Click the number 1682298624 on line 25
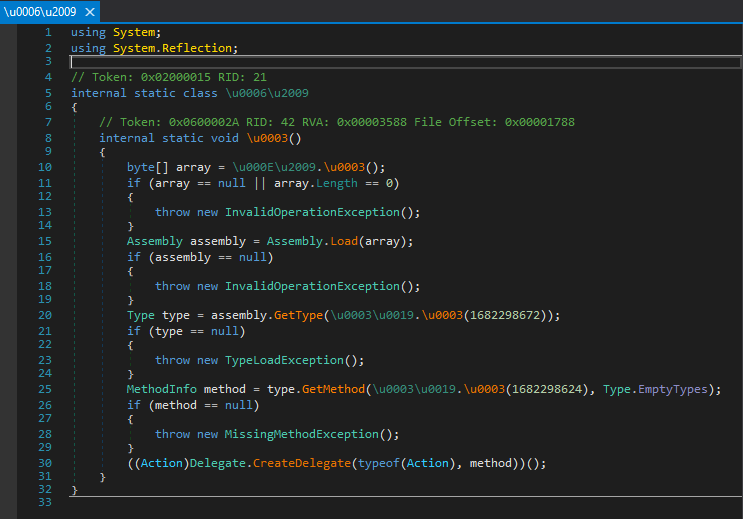The width and height of the screenshot is (743, 519). click(547, 389)
